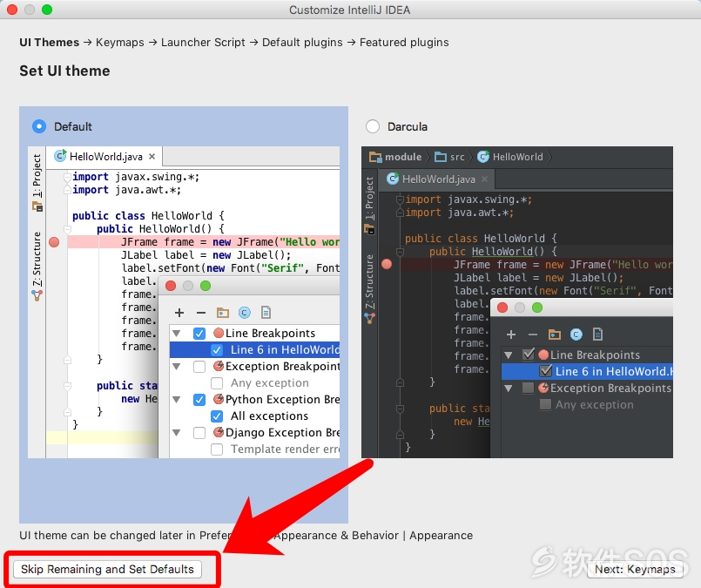Go to Next: Keymaps step
This screenshot has width=701, height=588.
[x=635, y=569]
